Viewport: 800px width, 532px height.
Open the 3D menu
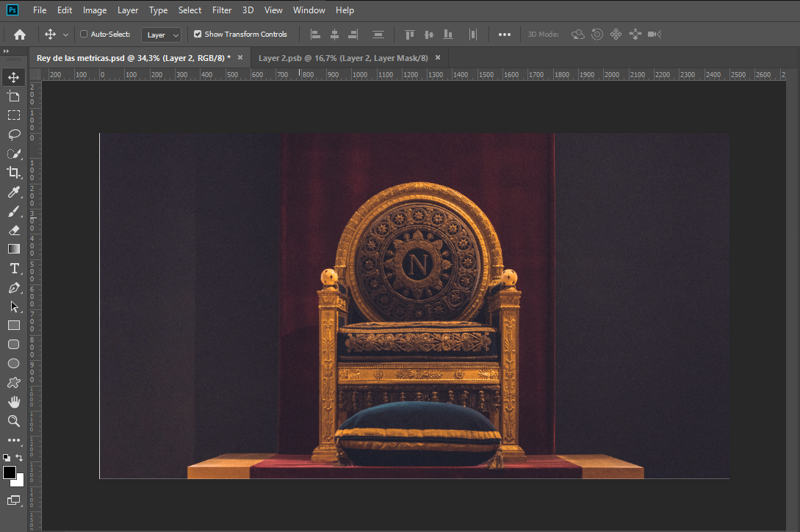tap(248, 10)
